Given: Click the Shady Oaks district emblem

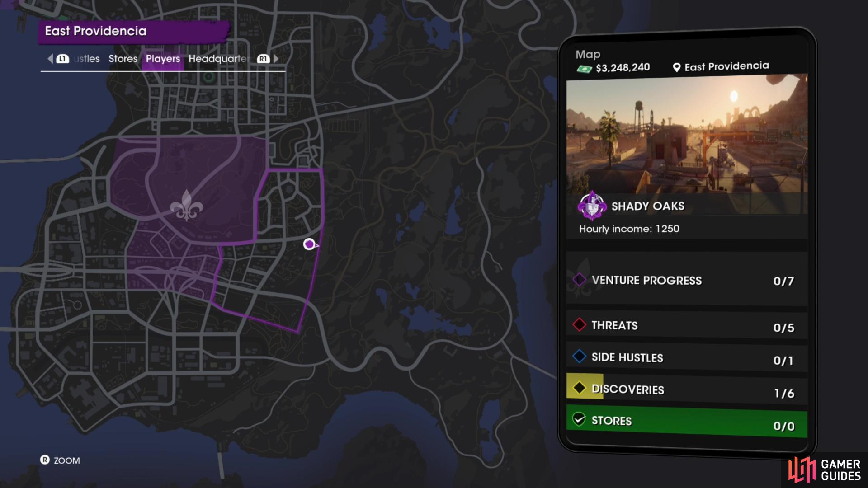Looking at the screenshot, I should 592,206.
